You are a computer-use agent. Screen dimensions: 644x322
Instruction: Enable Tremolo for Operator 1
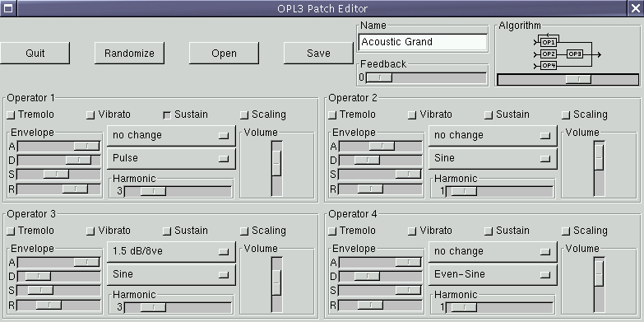click(x=11, y=115)
